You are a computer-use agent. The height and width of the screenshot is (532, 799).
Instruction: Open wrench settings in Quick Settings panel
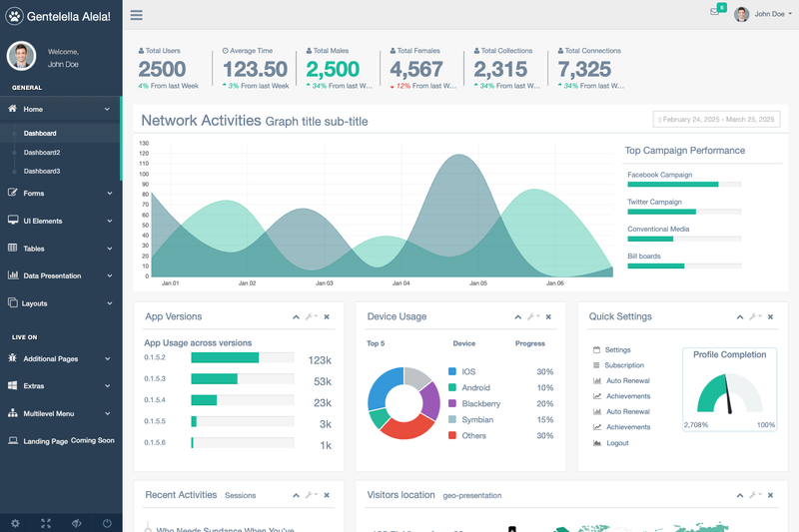tap(755, 316)
